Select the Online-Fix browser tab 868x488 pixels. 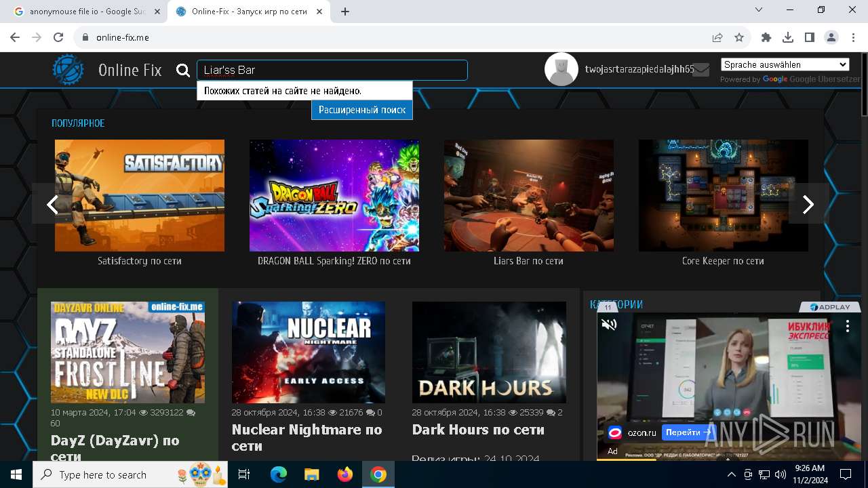tap(248, 12)
